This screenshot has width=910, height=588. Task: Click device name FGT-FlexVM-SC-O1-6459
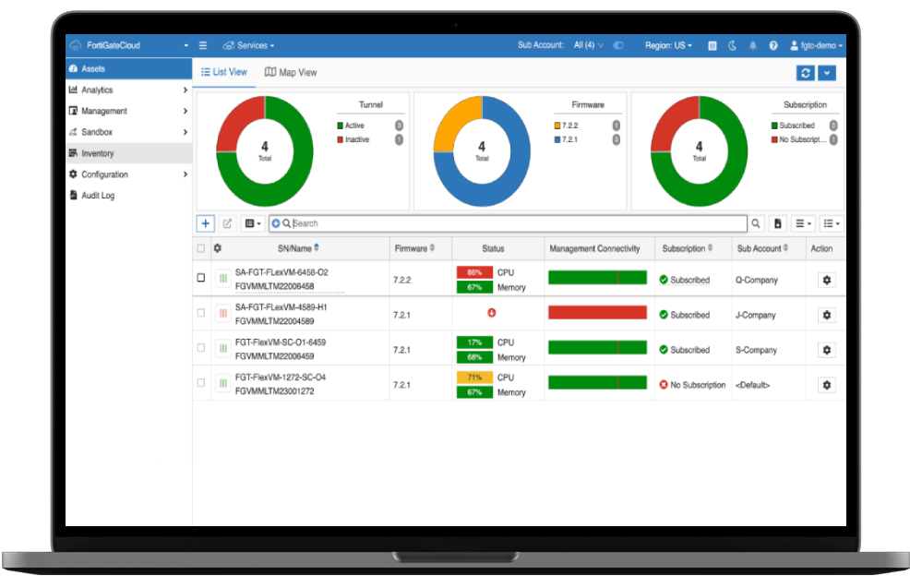(x=281, y=342)
